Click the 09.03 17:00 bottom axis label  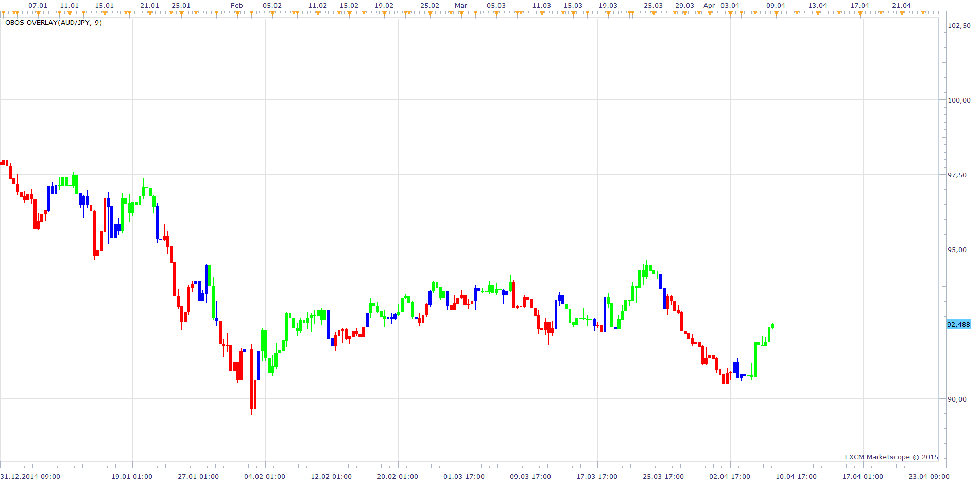click(531, 476)
